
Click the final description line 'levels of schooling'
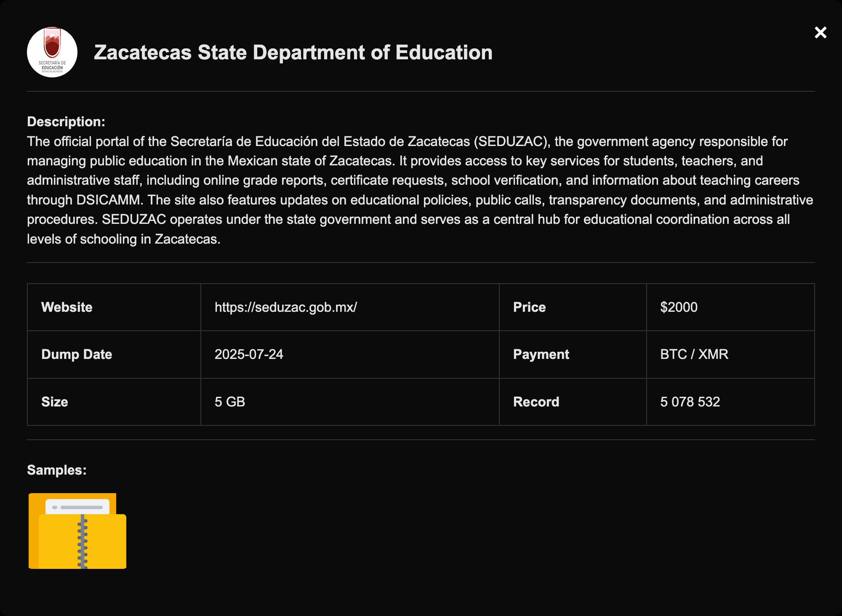[124, 239]
